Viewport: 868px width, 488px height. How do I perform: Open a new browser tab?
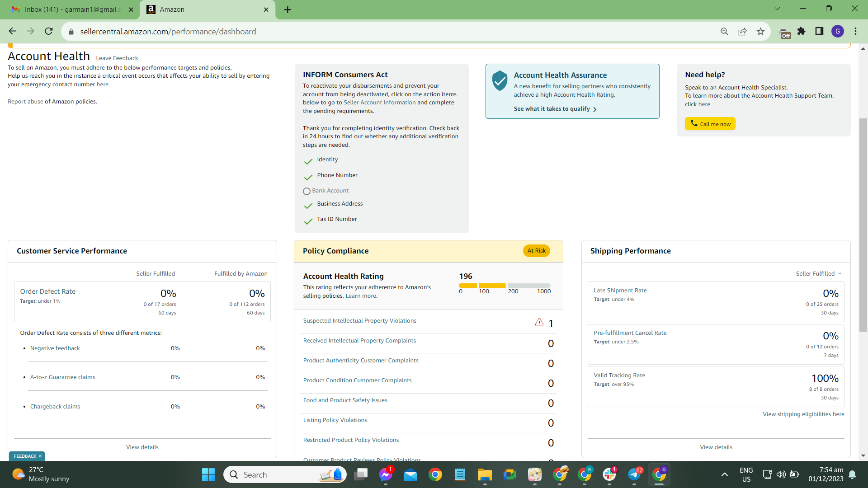click(288, 9)
